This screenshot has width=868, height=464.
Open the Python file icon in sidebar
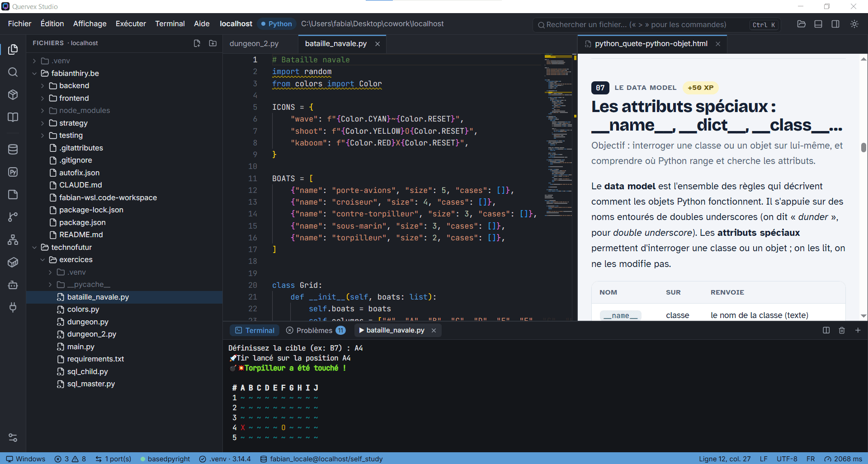13,172
